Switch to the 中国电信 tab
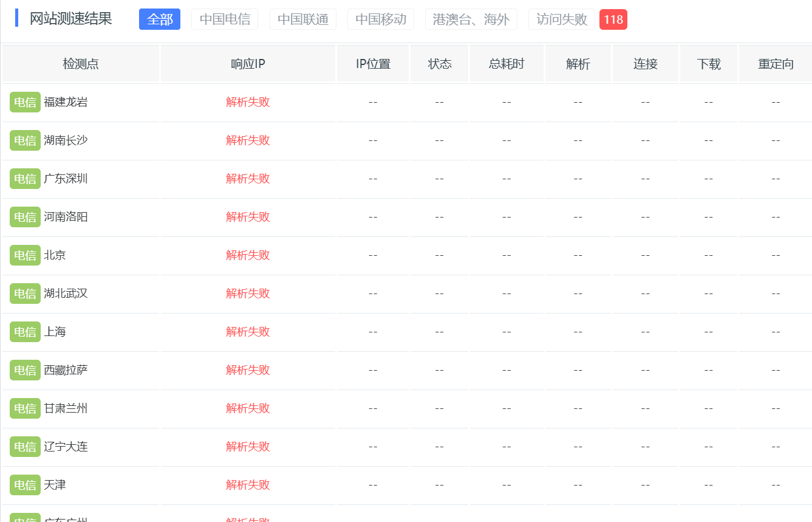The width and height of the screenshot is (812, 522). click(225, 19)
